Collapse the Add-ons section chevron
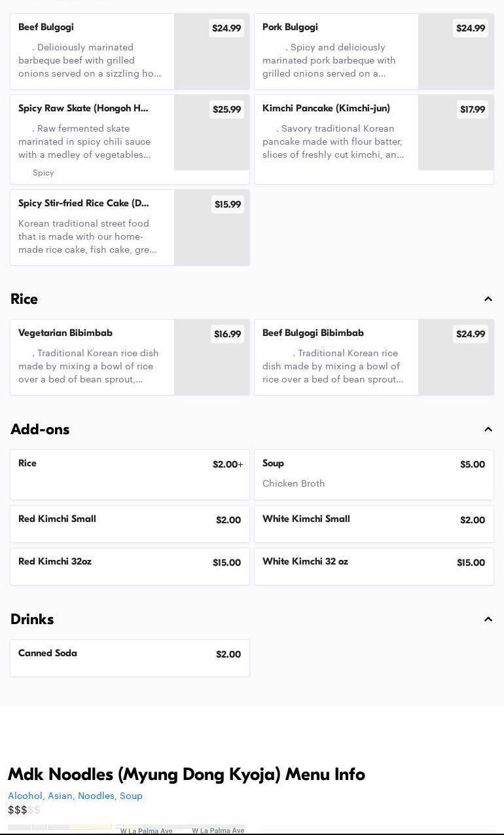 (x=488, y=430)
